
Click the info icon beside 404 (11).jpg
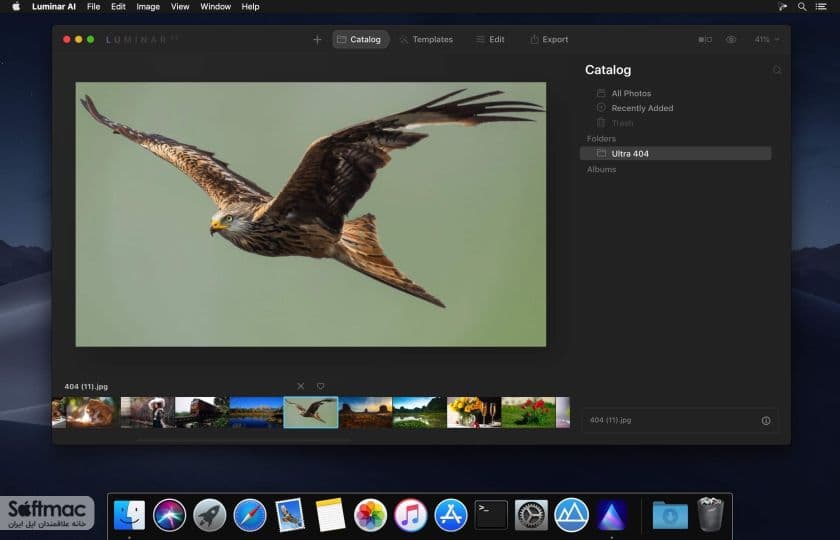[766, 421]
